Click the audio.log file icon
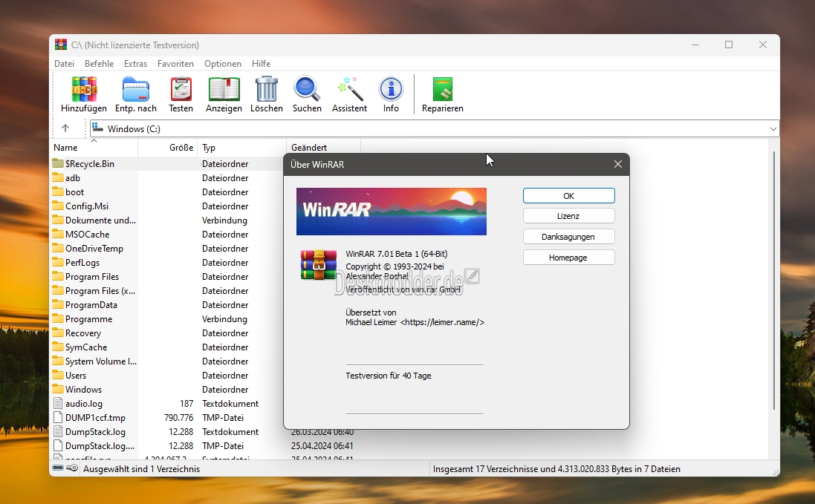The image size is (815, 504). click(58, 403)
